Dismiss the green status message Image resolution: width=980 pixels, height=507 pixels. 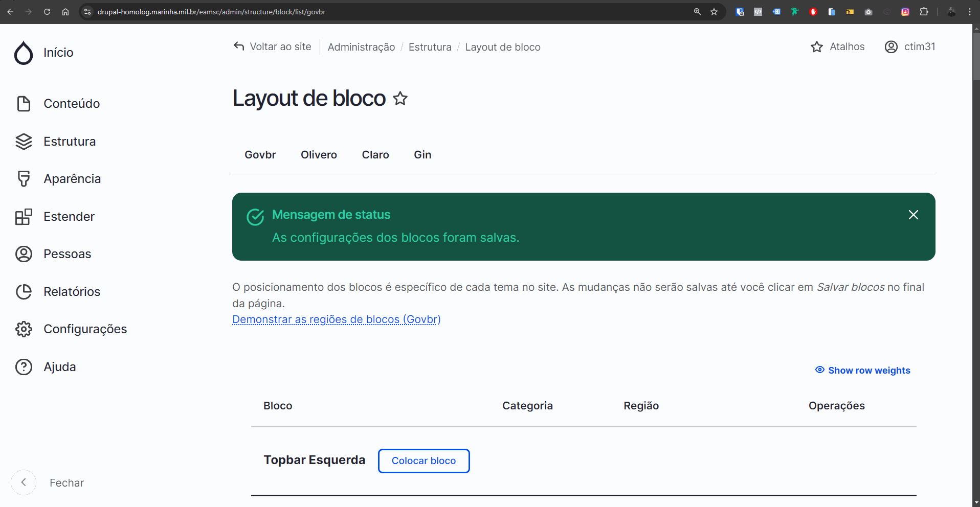pyautogui.click(x=914, y=215)
